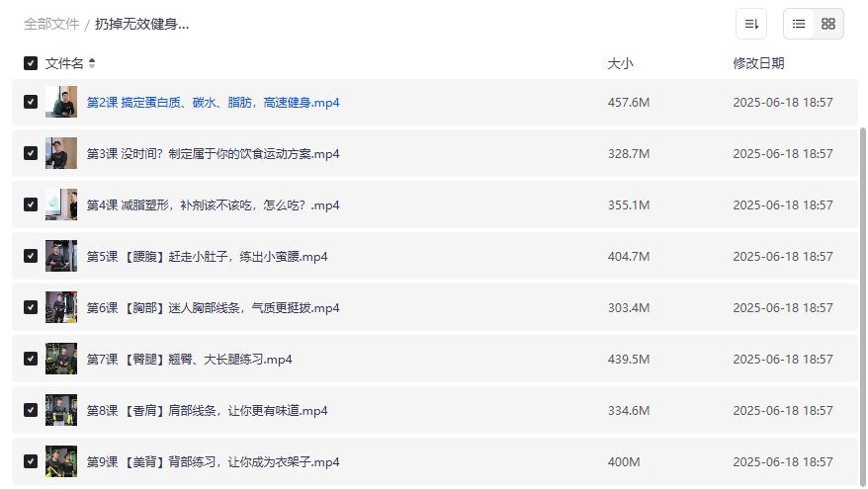Open 第3课 没时间? video file
Screen dimensions: 868x489
(x=214, y=154)
